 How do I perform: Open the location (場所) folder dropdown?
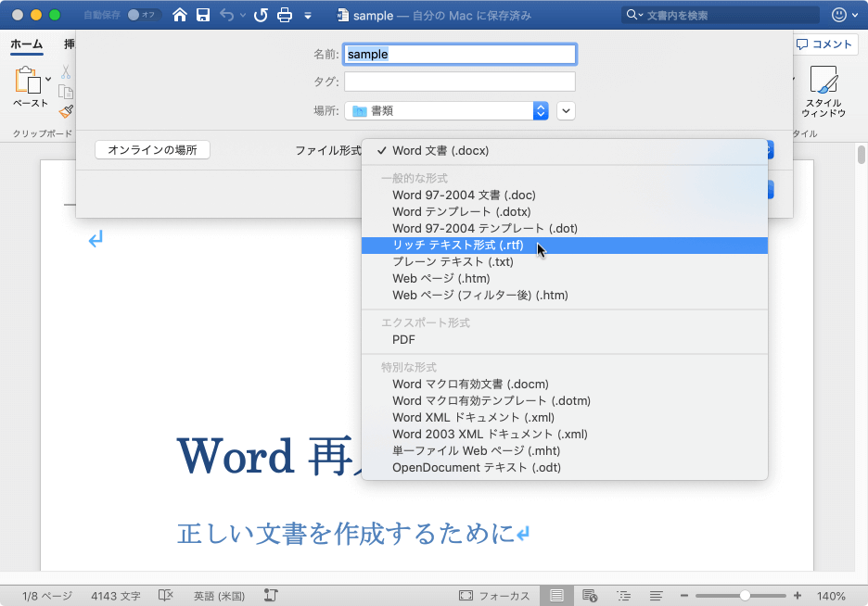[x=446, y=110]
